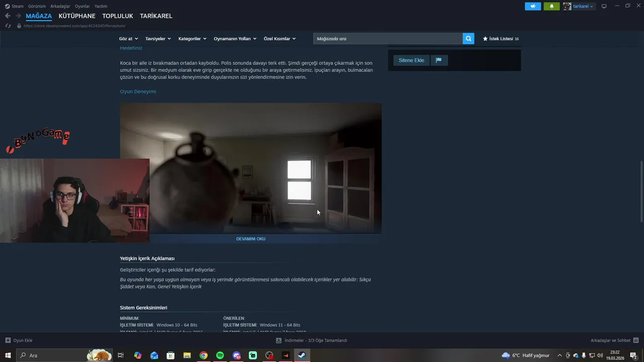Click the taskbar Ara search box
Screen dimensions: 644x362
pyautogui.click(x=64, y=355)
